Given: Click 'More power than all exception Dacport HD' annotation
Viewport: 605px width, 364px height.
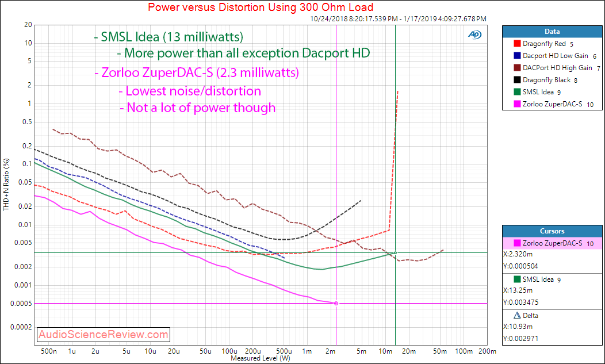Looking at the screenshot, I should (x=243, y=52).
